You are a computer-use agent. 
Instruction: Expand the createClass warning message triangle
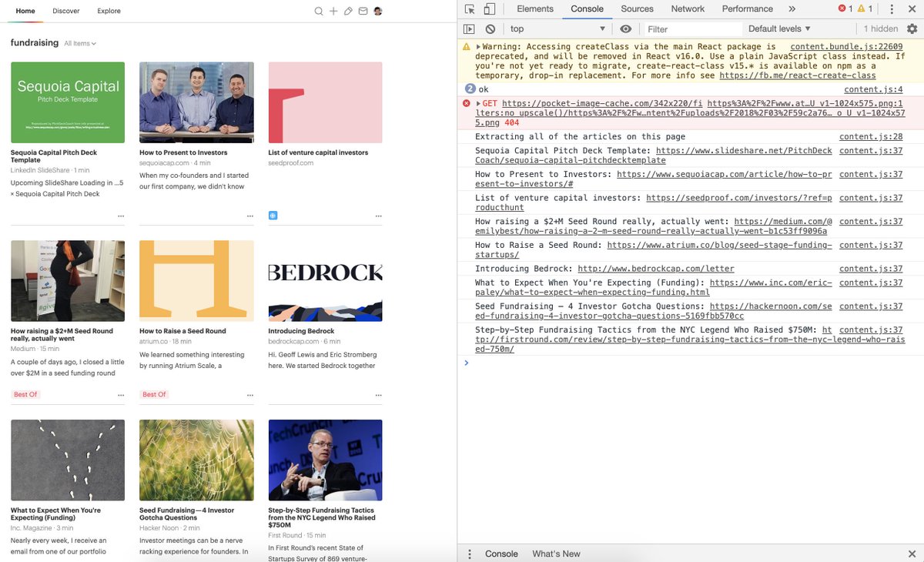pos(478,47)
